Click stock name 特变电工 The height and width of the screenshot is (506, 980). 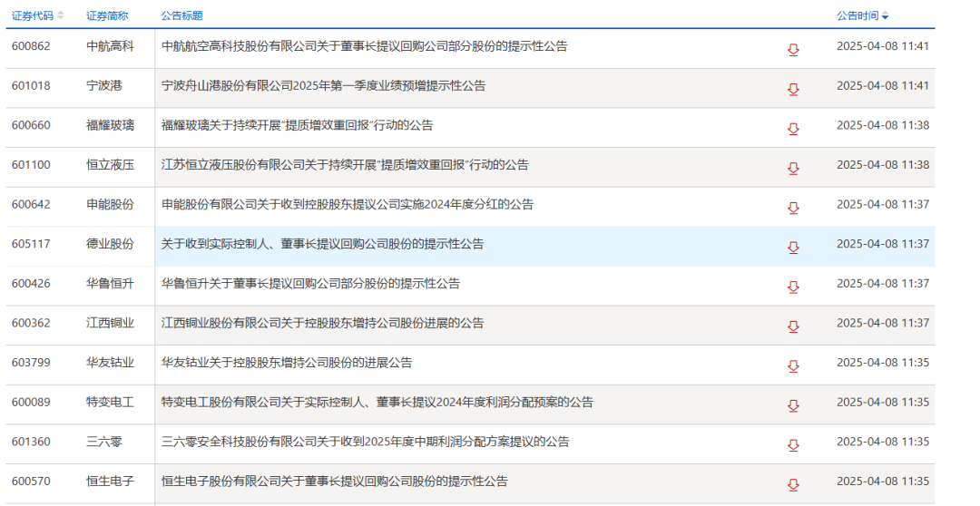point(110,403)
